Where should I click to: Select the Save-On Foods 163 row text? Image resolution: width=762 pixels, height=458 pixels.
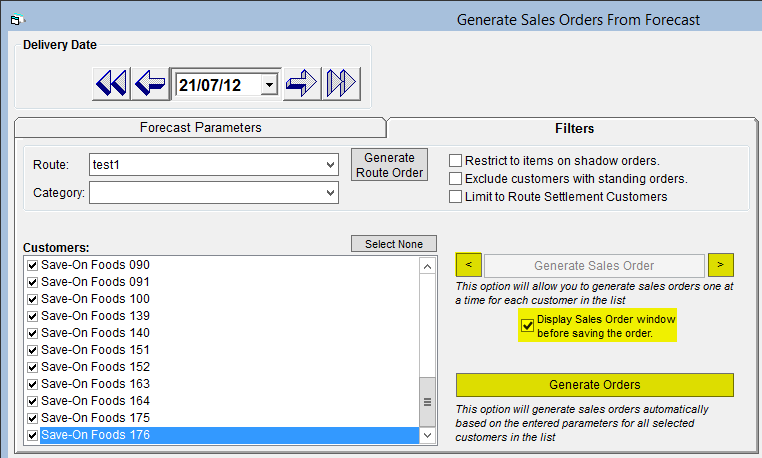(95, 384)
